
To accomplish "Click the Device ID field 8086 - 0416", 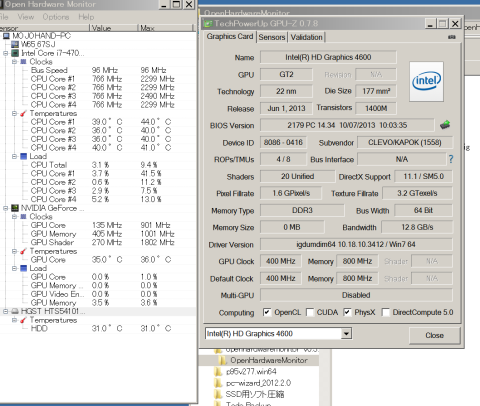I will click(x=283, y=143).
